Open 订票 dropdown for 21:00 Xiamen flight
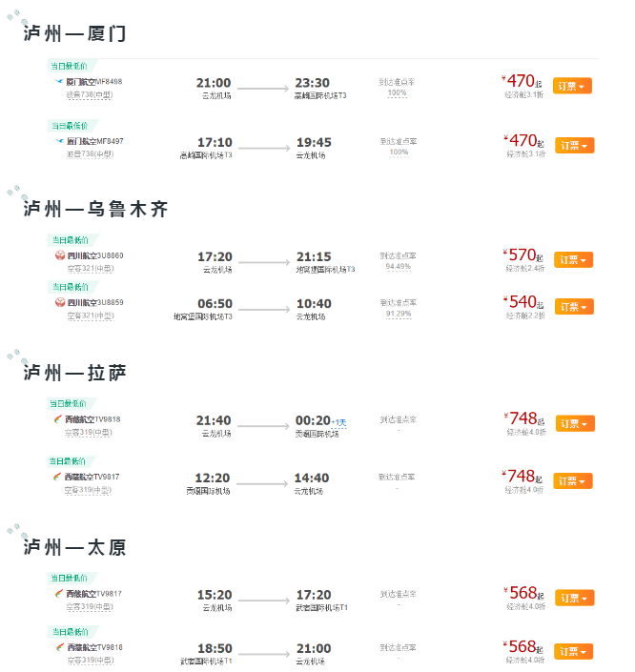 pyautogui.click(x=572, y=86)
